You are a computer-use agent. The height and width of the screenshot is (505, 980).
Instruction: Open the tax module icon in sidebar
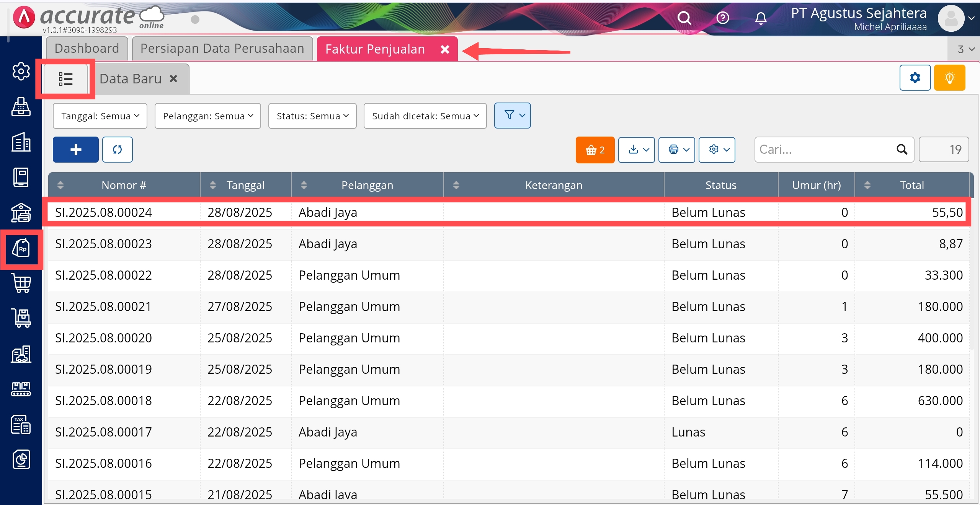point(21,424)
